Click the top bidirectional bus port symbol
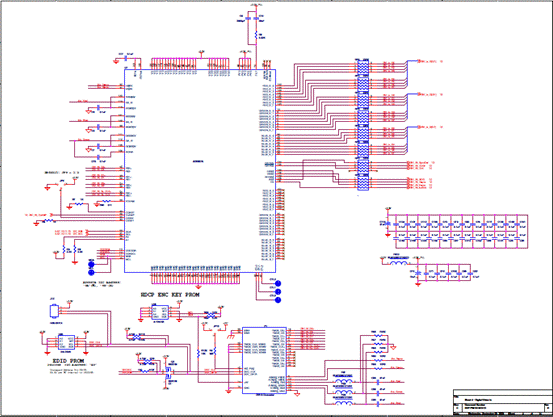553x417 pixels. 419,61
